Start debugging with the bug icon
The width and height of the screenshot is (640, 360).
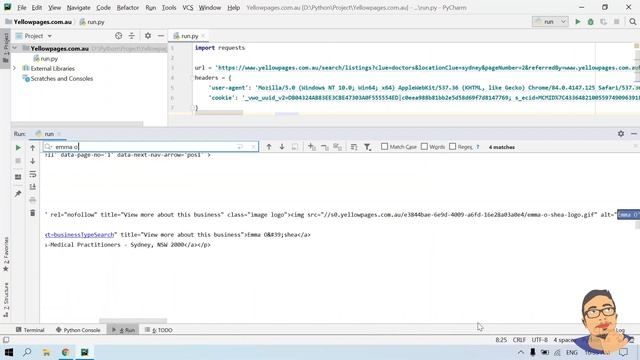[x=591, y=22]
